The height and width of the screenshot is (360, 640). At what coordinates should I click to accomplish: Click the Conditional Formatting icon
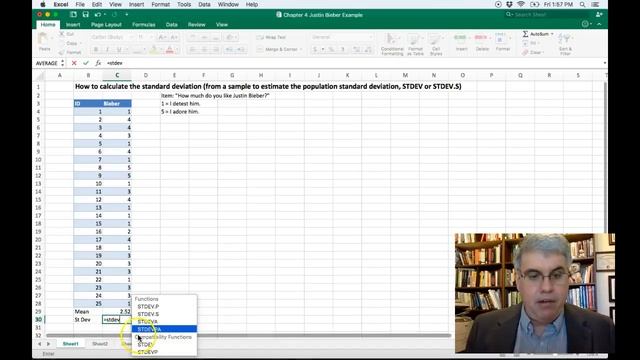[x=392, y=39]
